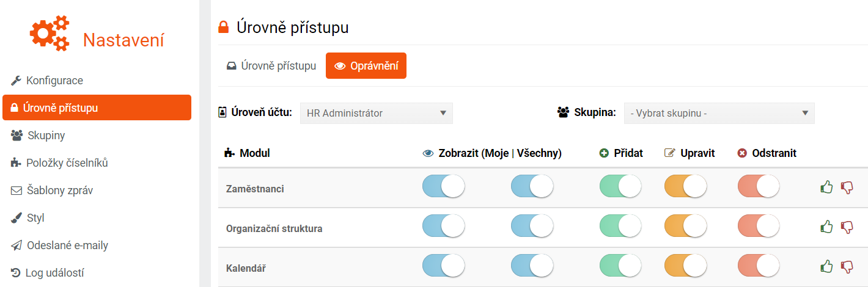Toggle Zobrazit Všechny switch for Organizační struktura
Image resolution: width=868 pixels, height=287 pixels.
pyautogui.click(x=532, y=226)
